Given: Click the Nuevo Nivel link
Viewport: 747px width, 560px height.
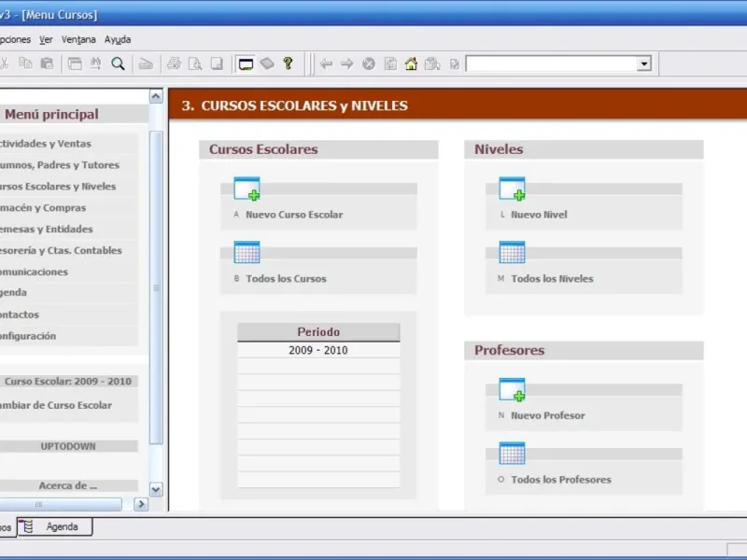Looking at the screenshot, I should click(x=539, y=215).
